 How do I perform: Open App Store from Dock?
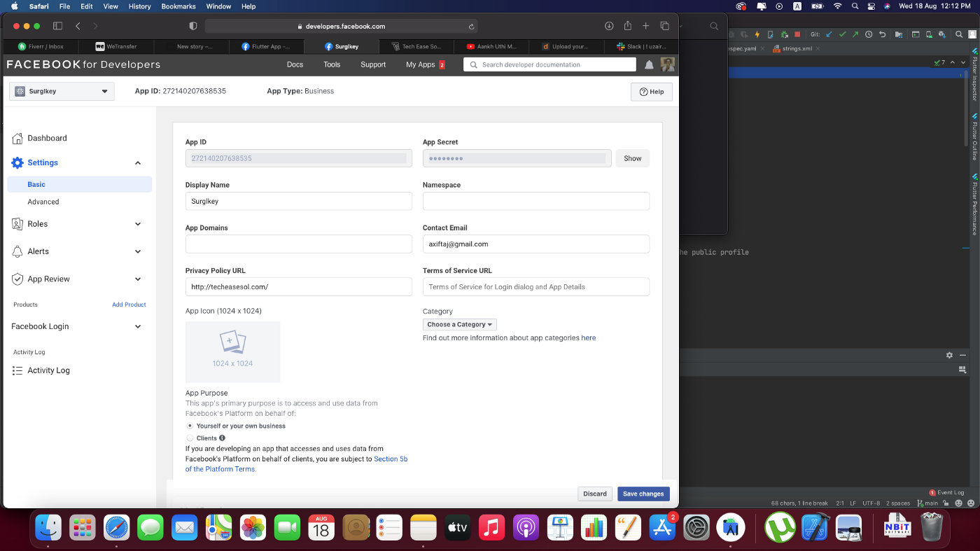[x=662, y=527]
